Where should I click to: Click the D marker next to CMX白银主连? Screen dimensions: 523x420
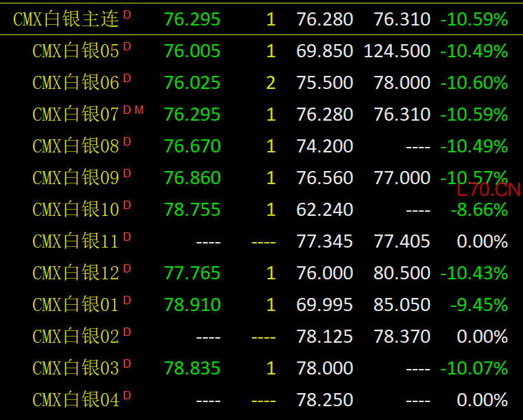point(127,14)
